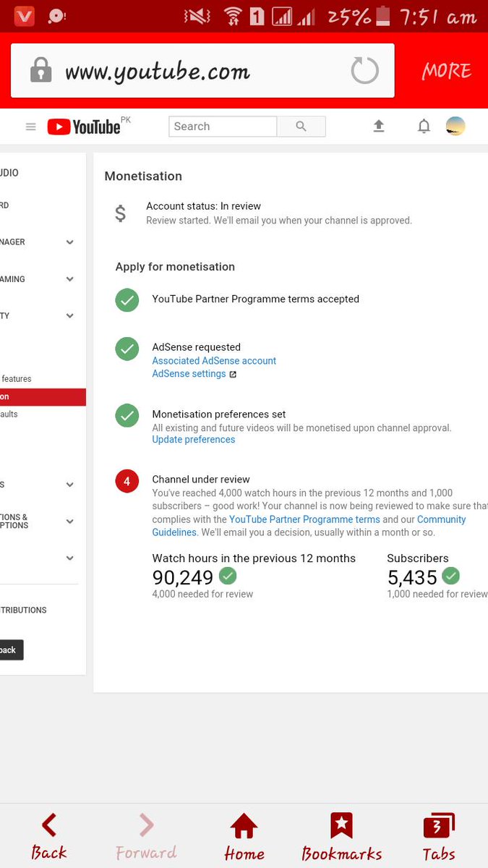488x868 pixels.
Task: Open the browser Tabs switcher
Action: 439,838
